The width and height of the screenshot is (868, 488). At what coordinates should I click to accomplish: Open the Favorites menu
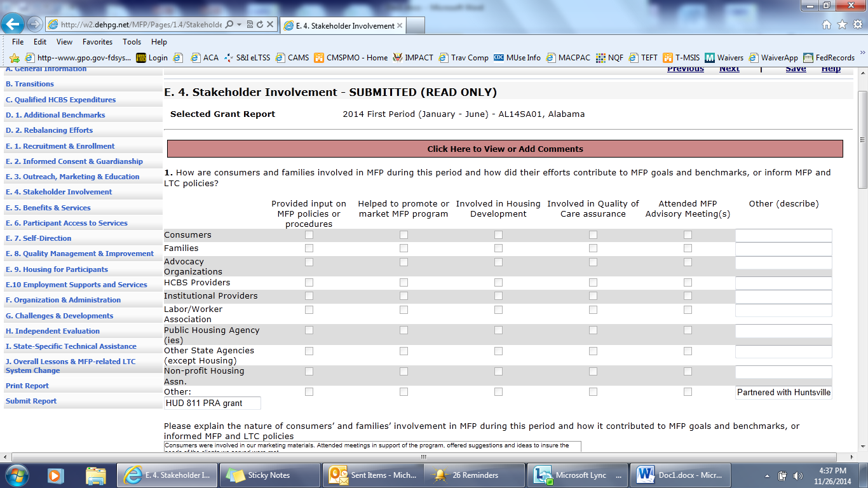tap(97, 42)
